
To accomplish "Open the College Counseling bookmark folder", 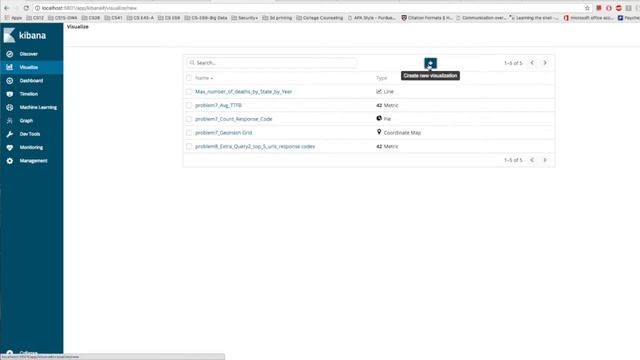I will [320, 18].
